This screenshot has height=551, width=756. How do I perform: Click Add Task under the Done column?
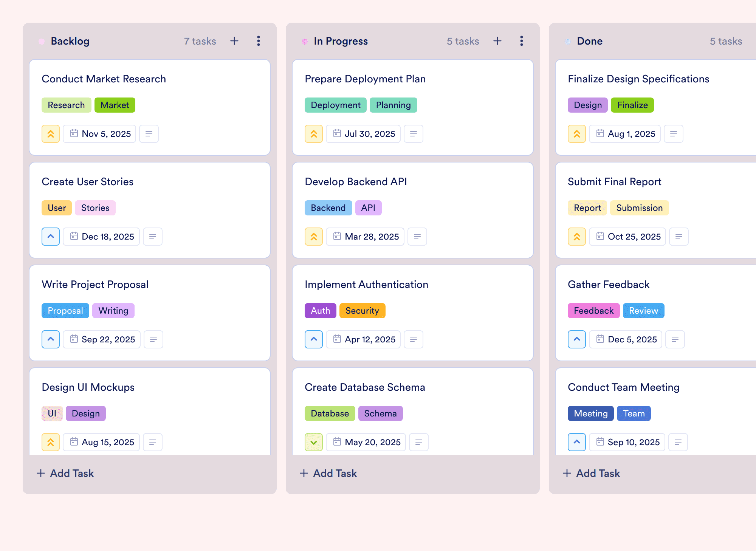point(591,473)
